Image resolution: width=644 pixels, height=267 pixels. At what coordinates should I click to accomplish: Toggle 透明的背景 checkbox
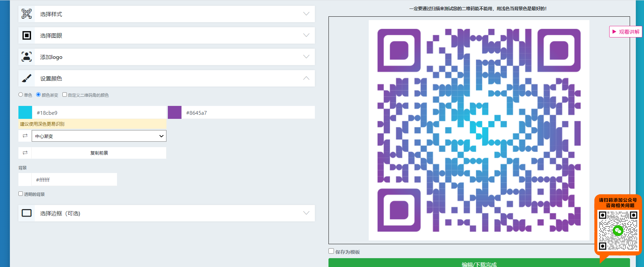click(x=21, y=194)
